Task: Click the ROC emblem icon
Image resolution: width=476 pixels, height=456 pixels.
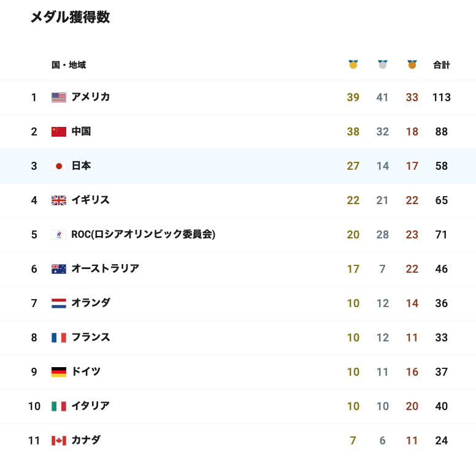Action: click(59, 235)
